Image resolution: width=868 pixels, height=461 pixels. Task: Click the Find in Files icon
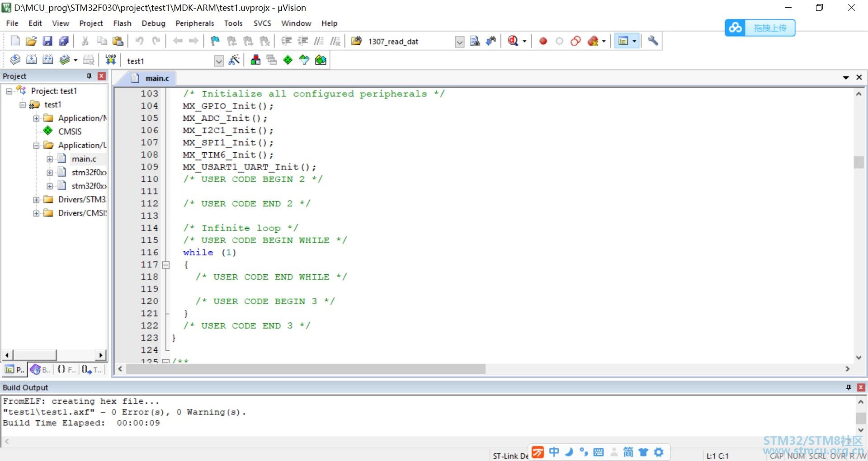[475, 41]
